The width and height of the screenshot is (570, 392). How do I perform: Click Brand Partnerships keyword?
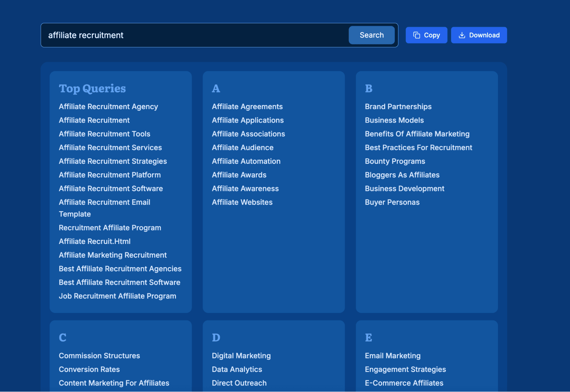pos(398,107)
